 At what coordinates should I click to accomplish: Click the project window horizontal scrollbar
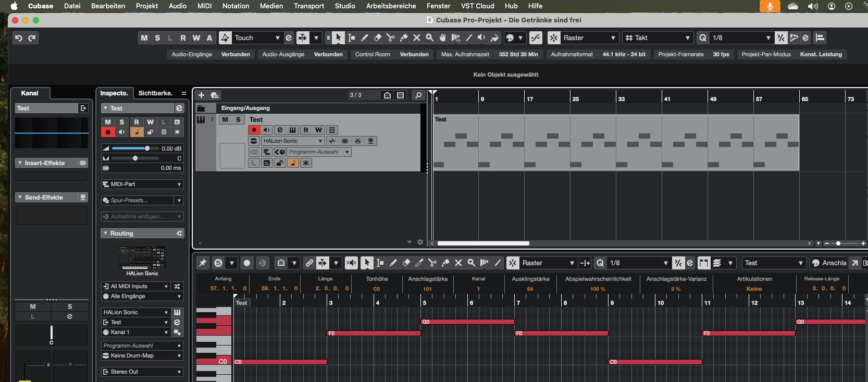point(483,243)
